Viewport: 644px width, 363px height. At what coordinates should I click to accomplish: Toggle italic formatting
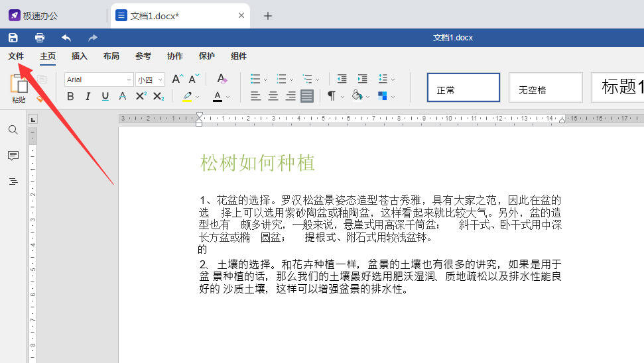88,97
